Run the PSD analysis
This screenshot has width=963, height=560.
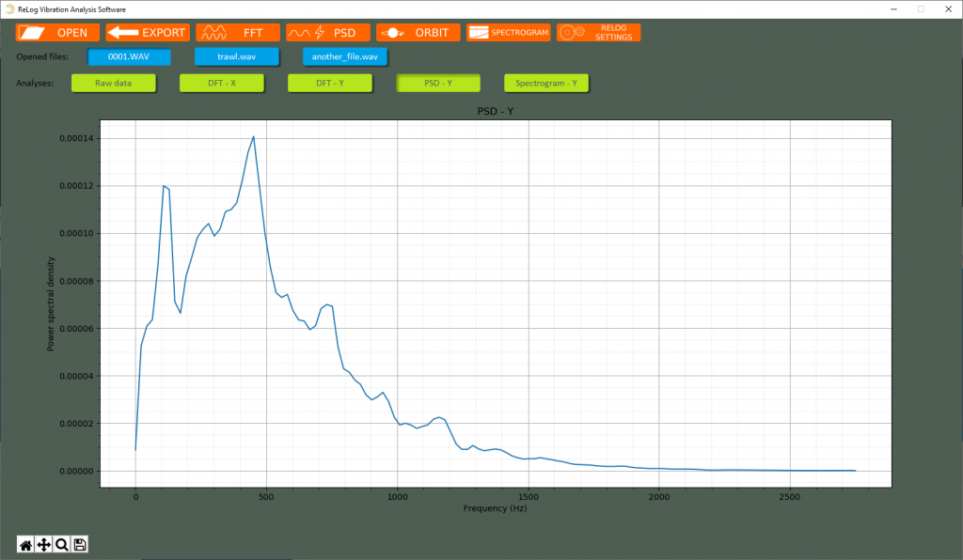pos(328,33)
